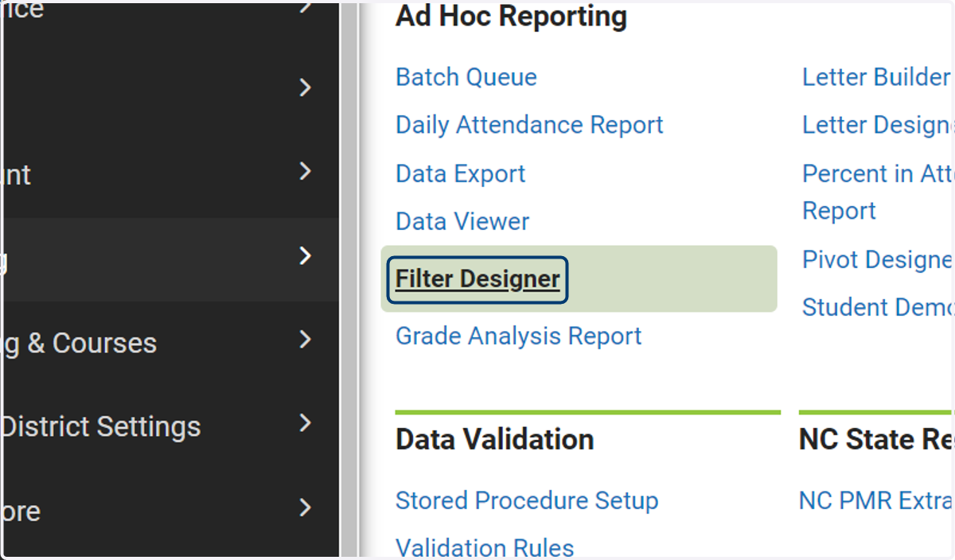
Task: Open the Letter Designer link
Action: pos(879,125)
